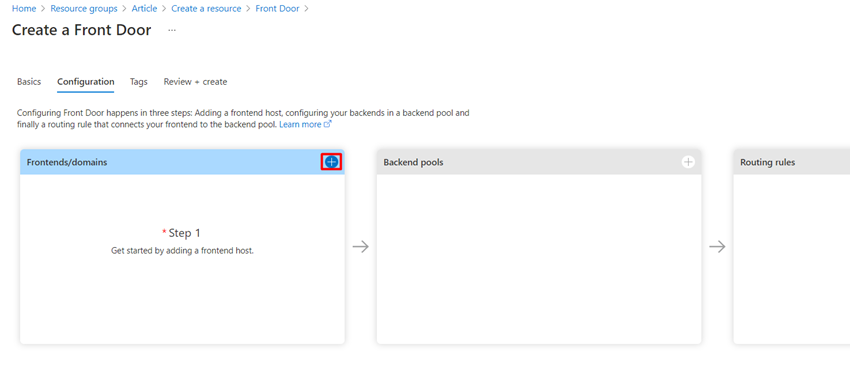Add a frontend host with the plus icon
This screenshot has width=850, height=367.
(x=331, y=162)
